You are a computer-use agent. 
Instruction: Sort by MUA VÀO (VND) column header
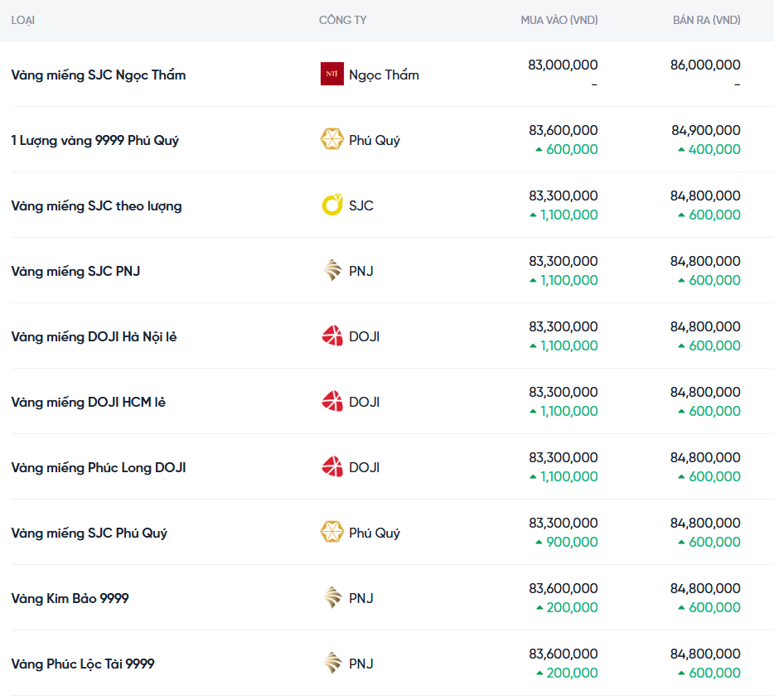[559, 20]
